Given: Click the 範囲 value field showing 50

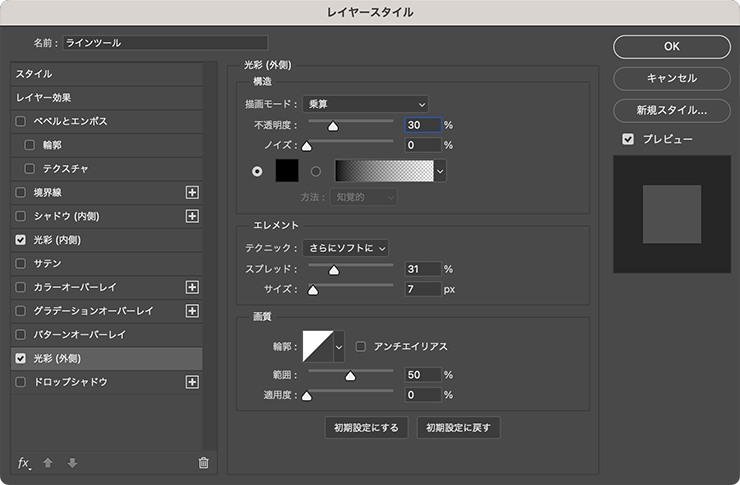Looking at the screenshot, I should pyautogui.click(x=423, y=375).
